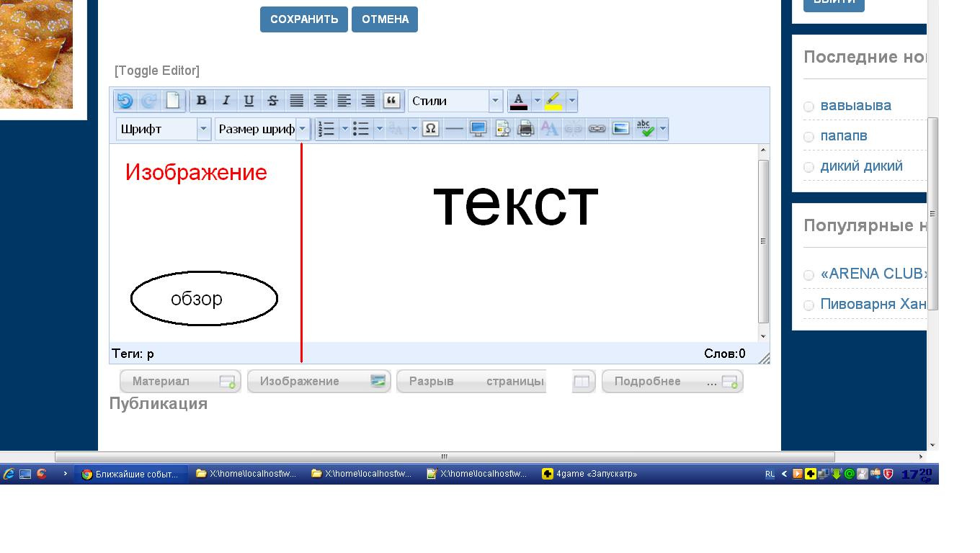The image size is (980, 553).
Task: Open the Шрифт font family dropdown
Action: (x=163, y=129)
